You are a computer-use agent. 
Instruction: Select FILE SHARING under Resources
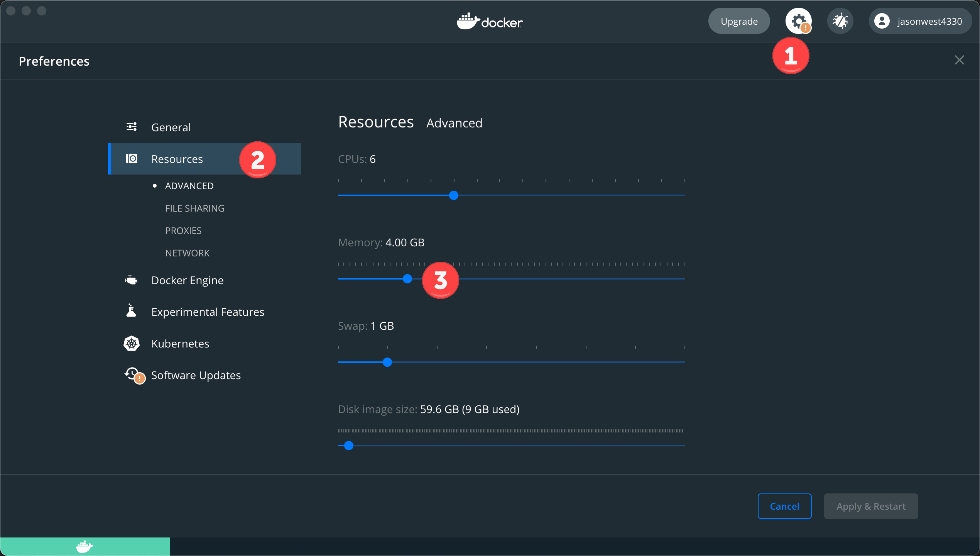click(195, 208)
